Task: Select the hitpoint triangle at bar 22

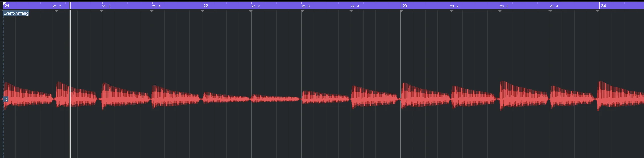Action: 203,11
